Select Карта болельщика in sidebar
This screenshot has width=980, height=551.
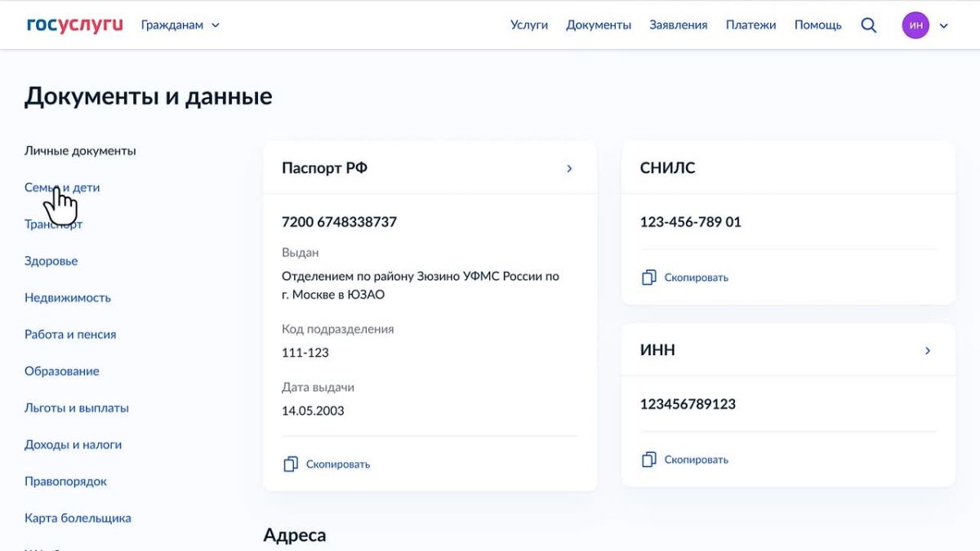[x=78, y=518]
